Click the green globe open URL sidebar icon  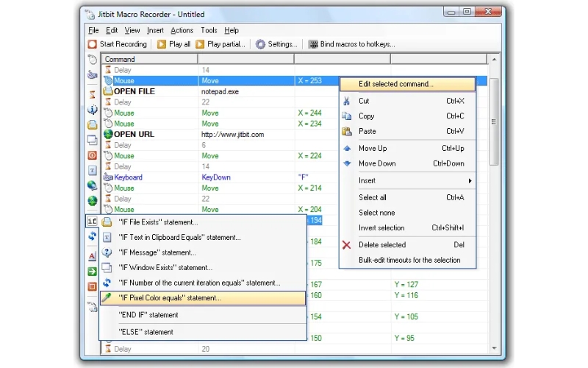(x=93, y=201)
